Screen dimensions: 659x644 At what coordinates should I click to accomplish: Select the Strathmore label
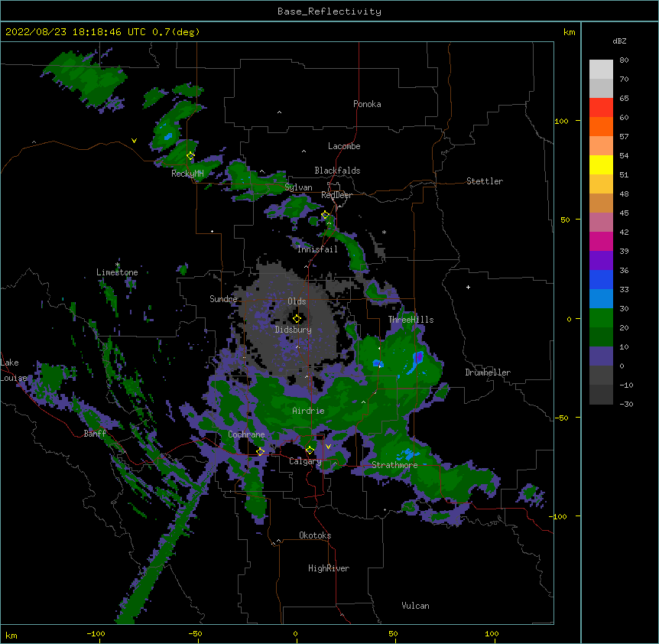[x=394, y=465]
